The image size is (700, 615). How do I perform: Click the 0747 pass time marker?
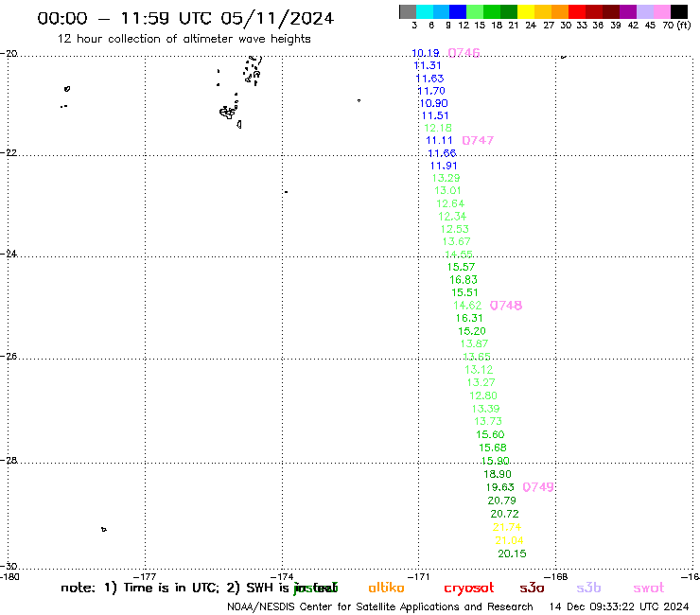478,140
